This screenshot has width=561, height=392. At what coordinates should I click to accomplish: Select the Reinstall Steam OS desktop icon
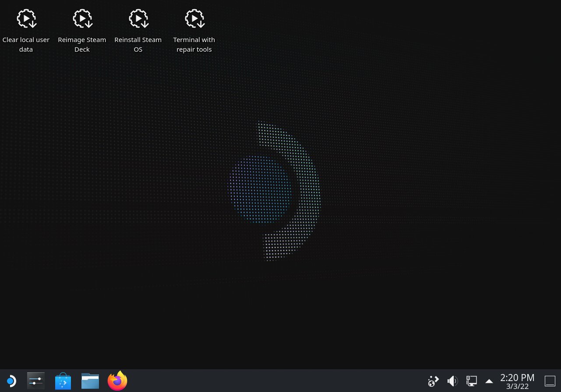138,31
